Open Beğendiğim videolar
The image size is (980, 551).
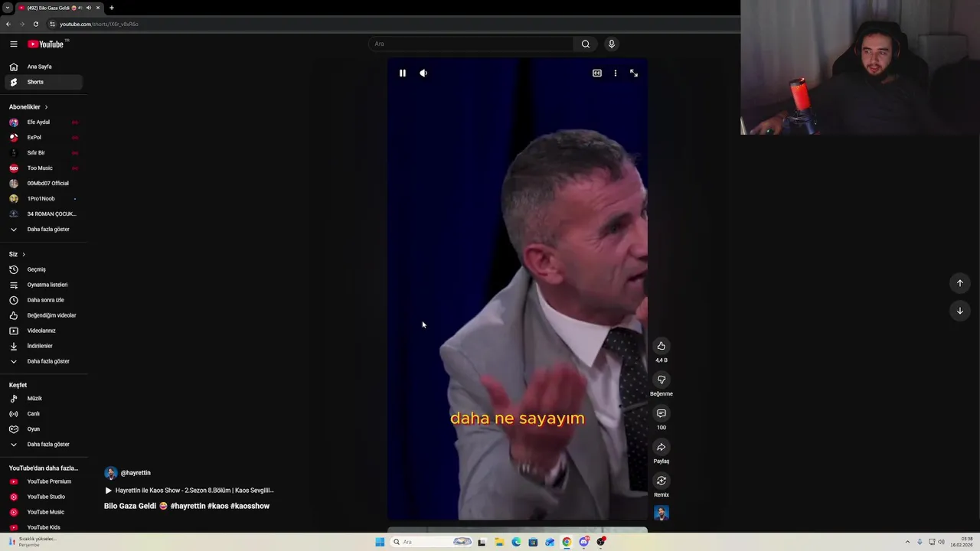coord(43,315)
